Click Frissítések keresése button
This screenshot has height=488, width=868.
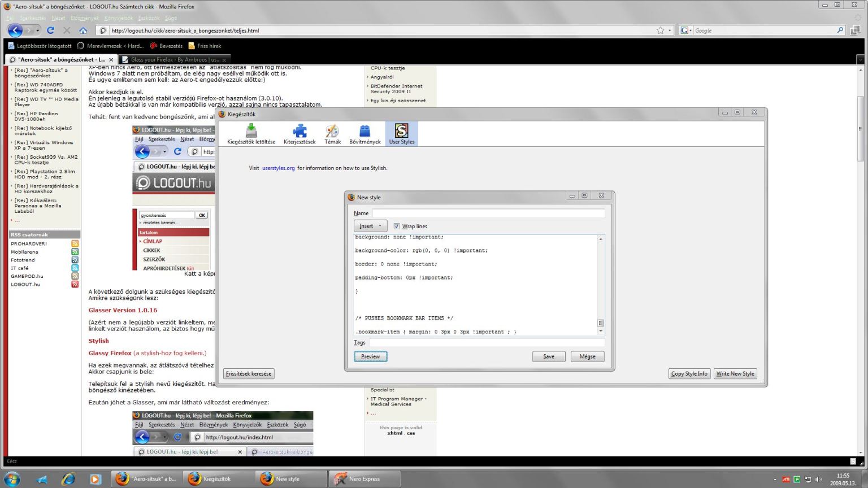pos(249,373)
